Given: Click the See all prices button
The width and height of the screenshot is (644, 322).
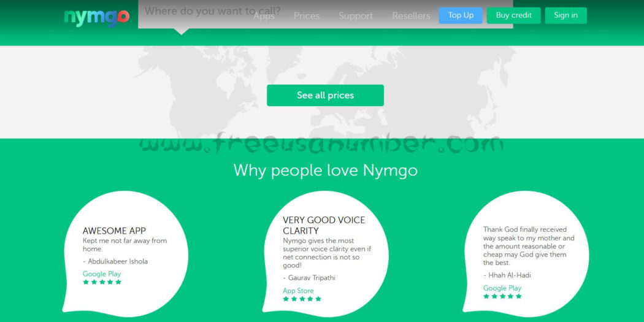Looking at the screenshot, I should point(325,95).
